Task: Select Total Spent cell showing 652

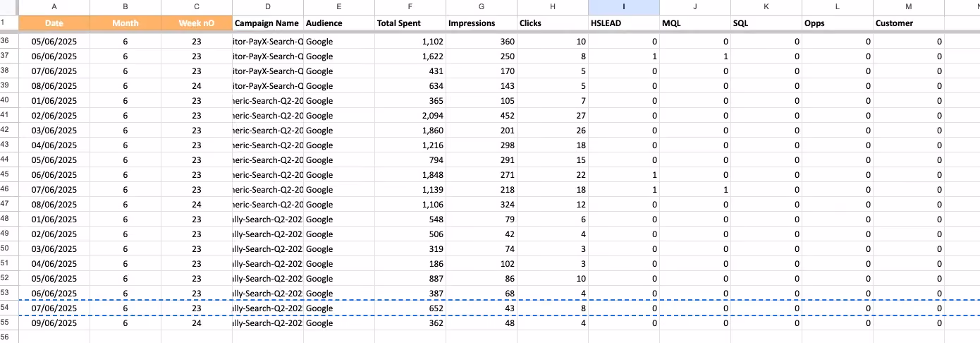Action: coord(410,308)
